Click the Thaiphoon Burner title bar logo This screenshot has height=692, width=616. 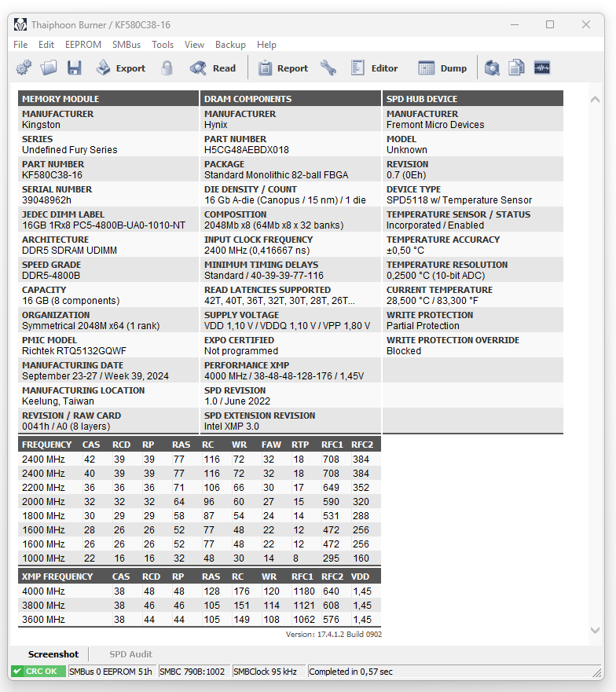[x=20, y=24]
